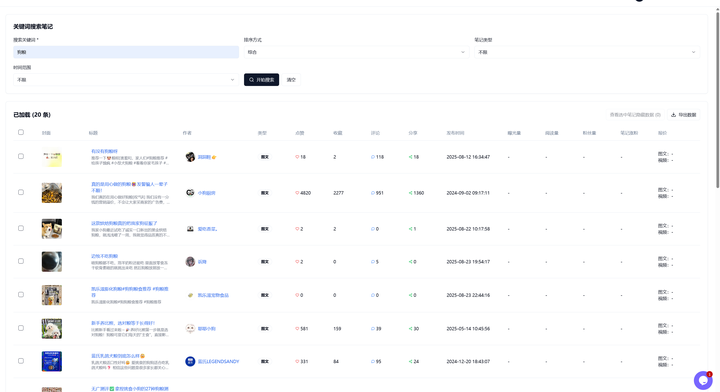The height and width of the screenshot is (392, 720).
Task: Click the 导出数据 export data button
Action: [683, 115]
